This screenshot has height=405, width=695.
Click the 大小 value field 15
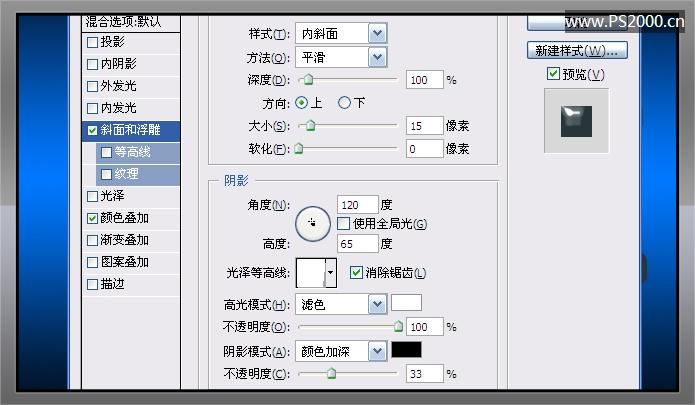click(425, 126)
